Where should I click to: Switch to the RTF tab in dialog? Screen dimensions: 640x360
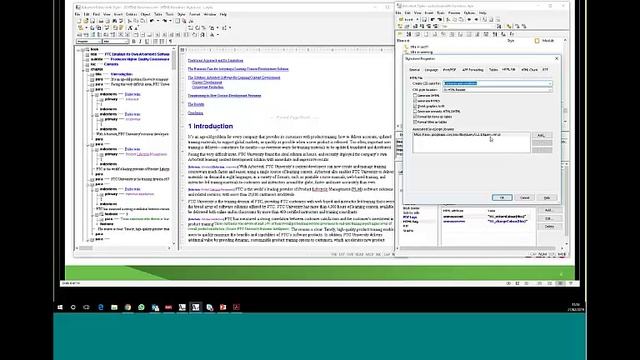[545, 70]
